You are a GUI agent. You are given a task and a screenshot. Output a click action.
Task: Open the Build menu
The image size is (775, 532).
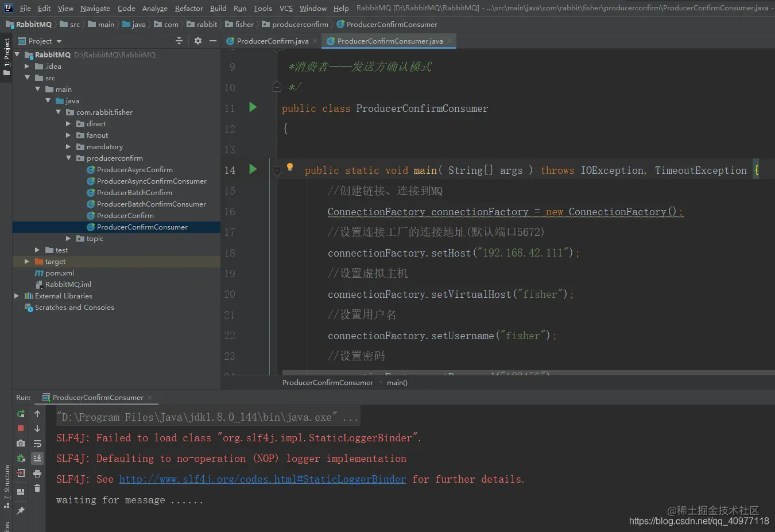[218, 8]
